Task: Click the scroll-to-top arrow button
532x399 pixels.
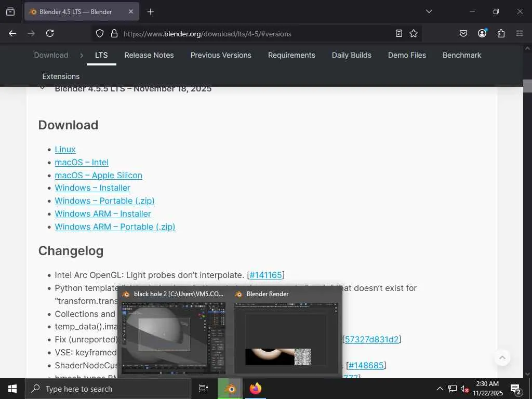Action: [x=502, y=357]
